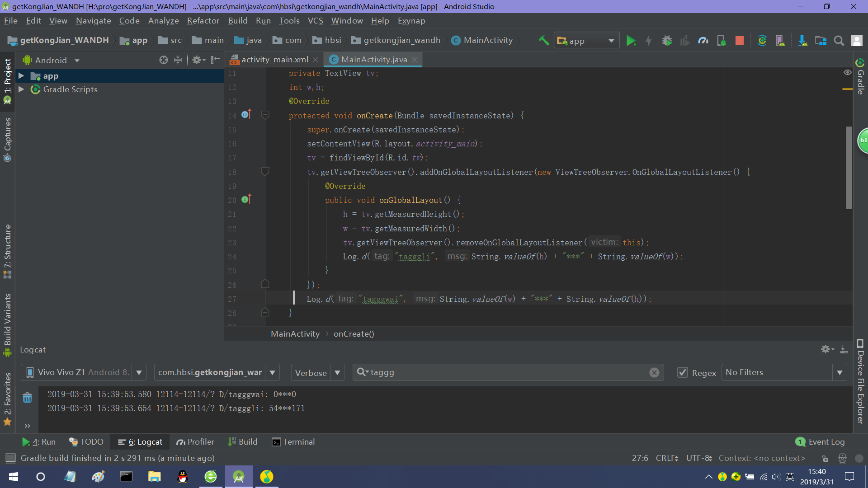Toggle the Regex checkbox
This screenshot has height=488, width=868.
(x=683, y=372)
